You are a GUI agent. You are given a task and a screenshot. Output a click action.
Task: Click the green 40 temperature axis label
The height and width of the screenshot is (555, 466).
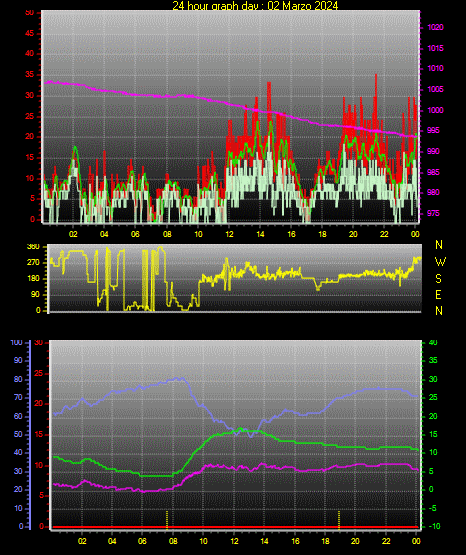click(433, 343)
